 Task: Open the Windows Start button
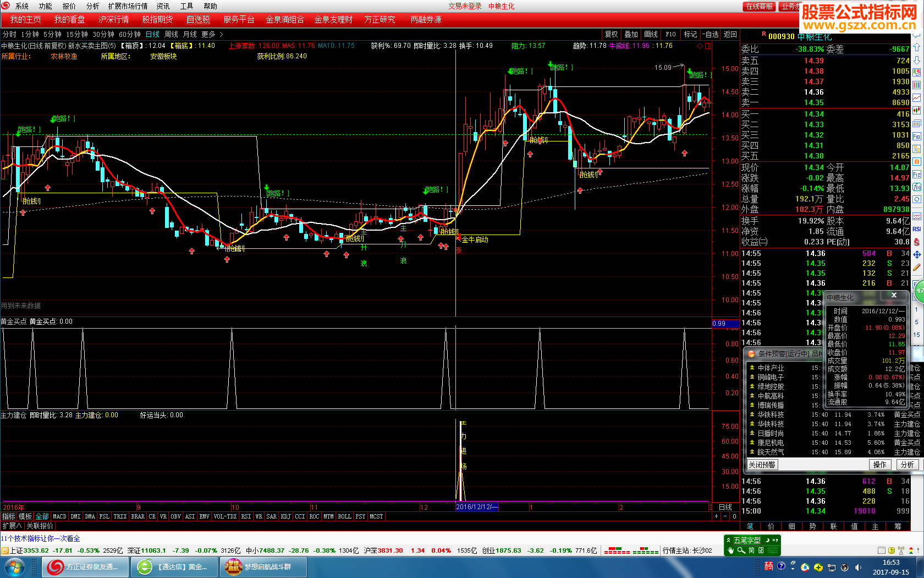tap(14, 567)
